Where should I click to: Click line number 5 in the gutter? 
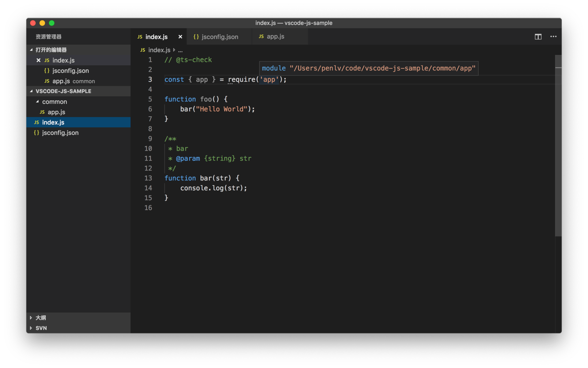tap(150, 99)
